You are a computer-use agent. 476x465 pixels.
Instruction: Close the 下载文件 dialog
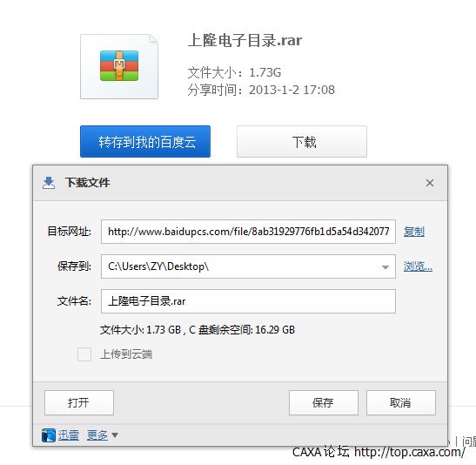tap(430, 183)
